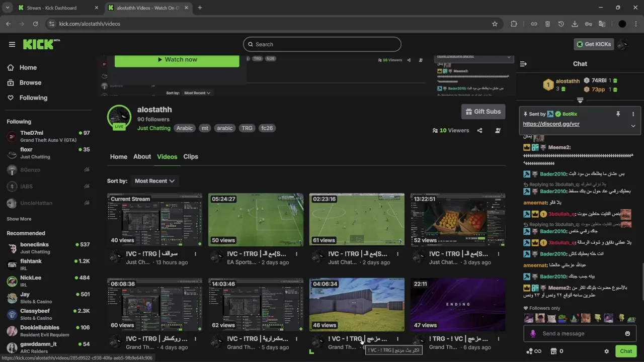
Task: Bookmark this page with star icon
Action: pos(495,24)
